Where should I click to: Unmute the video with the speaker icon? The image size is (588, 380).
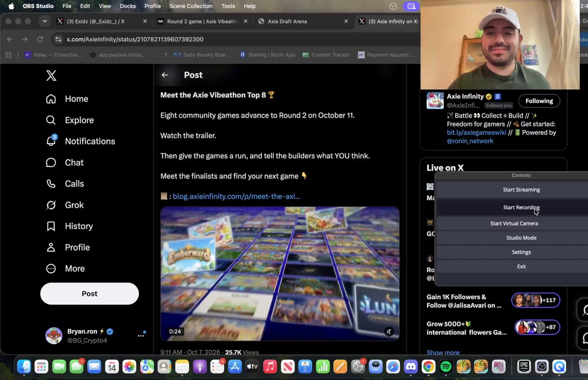point(389,332)
